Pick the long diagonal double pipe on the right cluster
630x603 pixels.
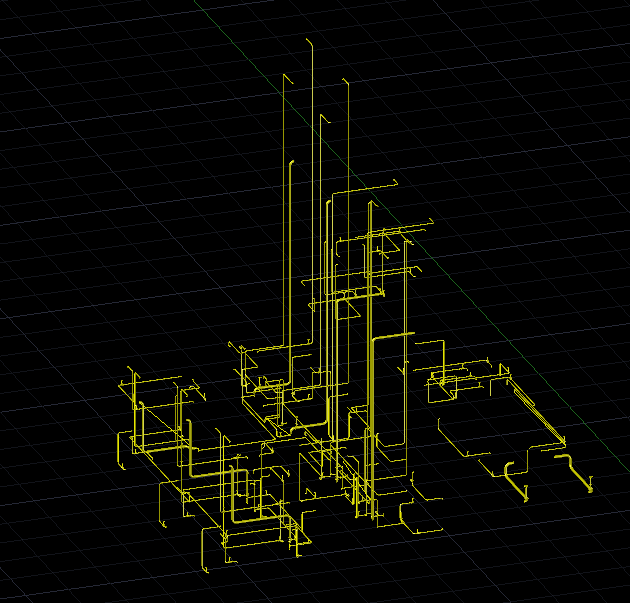[536, 411]
